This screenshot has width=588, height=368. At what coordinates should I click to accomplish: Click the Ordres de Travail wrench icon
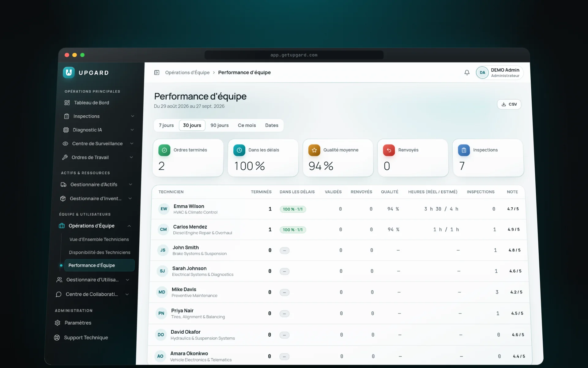click(65, 157)
